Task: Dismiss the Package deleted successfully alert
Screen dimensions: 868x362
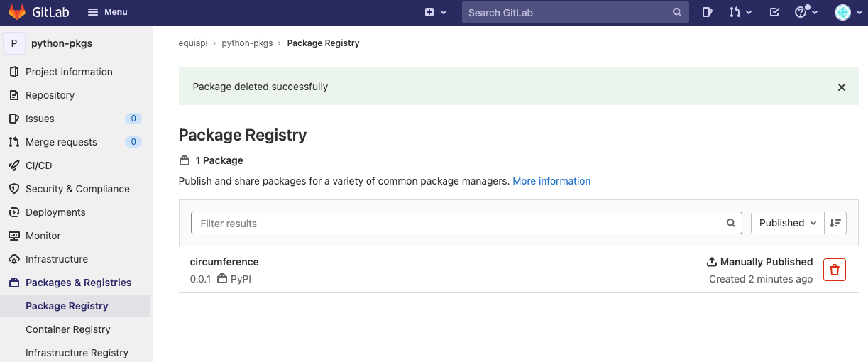Action: 842,87
